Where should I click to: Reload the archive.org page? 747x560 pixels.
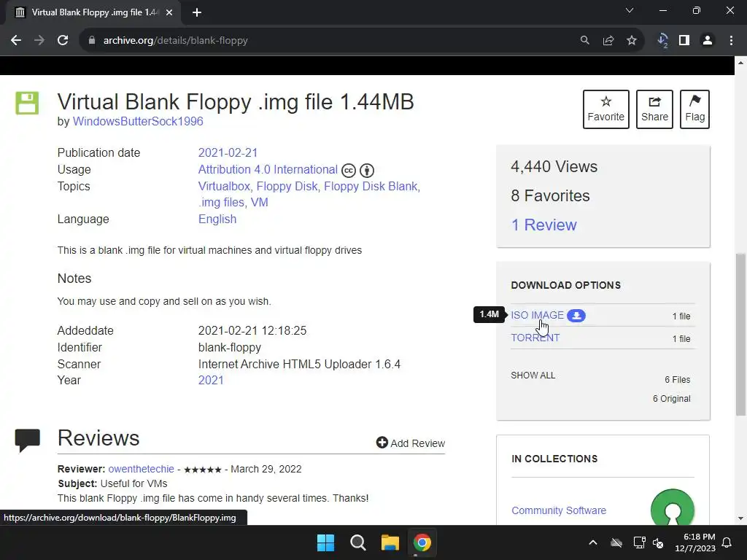(x=63, y=41)
